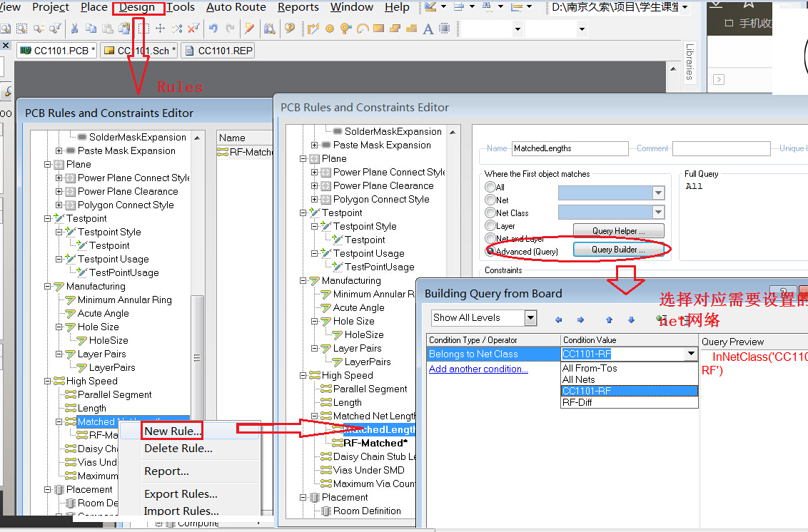Open the Net Class combo box arrow
Screen dimensions: 808x532
click(657, 213)
